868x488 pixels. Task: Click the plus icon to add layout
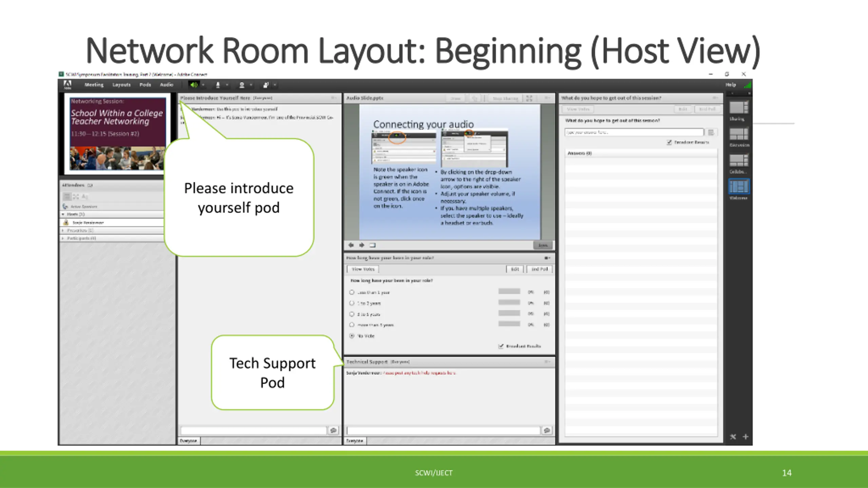[745, 436]
